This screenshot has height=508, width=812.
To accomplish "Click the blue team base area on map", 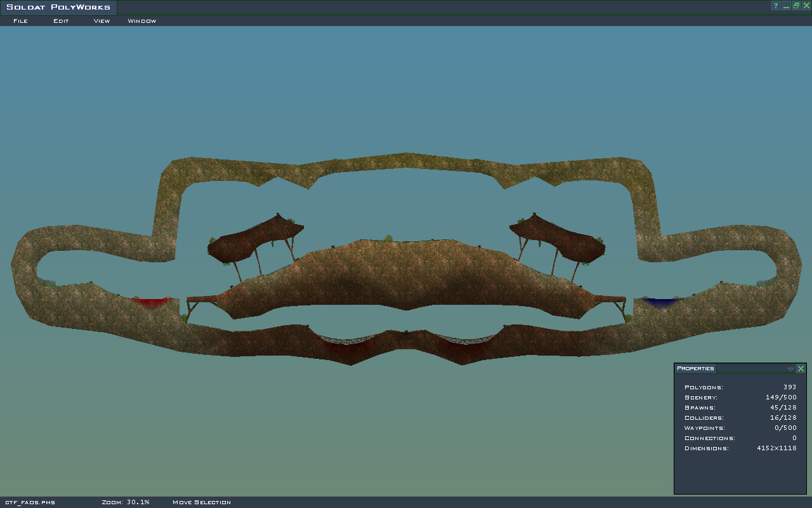I will tap(661, 302).
